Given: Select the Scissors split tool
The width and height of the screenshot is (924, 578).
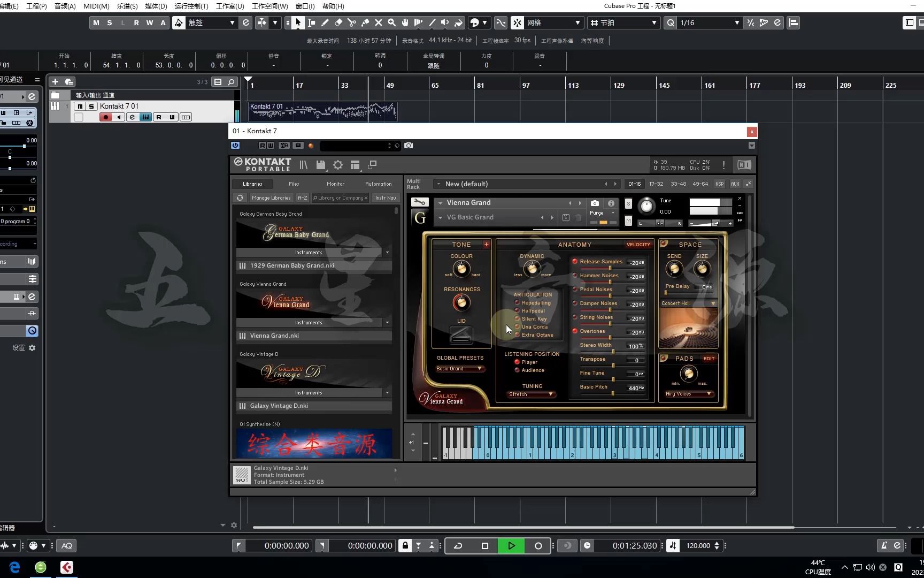Looking at the screenshot, I should pos(351,22).
